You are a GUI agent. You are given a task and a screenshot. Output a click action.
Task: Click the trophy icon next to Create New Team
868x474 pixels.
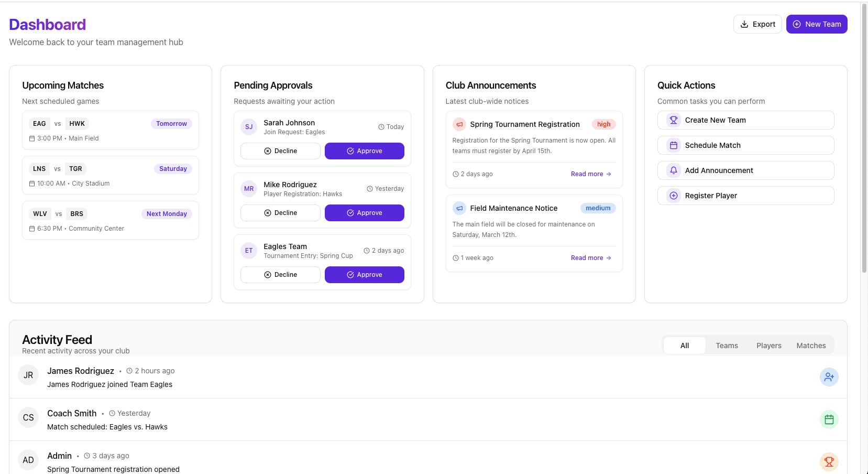pos(674,120)
